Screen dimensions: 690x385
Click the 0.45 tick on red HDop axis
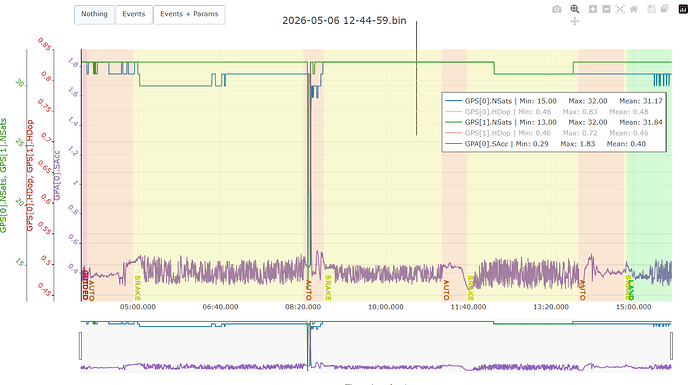(44, 290)
